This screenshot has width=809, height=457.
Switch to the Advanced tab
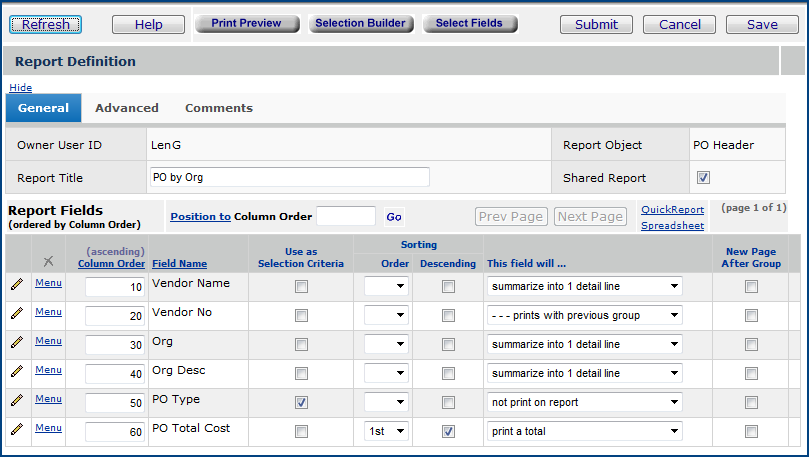click(x=126, y=108)
